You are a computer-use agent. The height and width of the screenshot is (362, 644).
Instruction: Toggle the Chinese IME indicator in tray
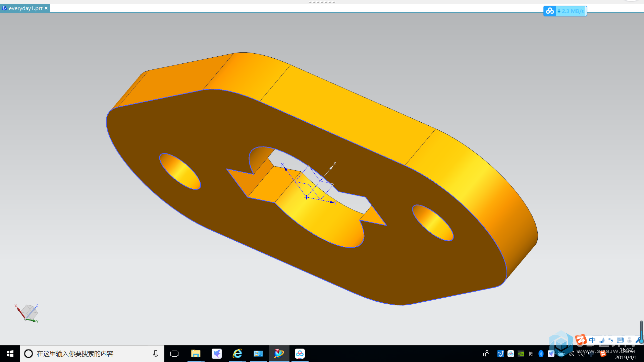click(x=591, y=354)
